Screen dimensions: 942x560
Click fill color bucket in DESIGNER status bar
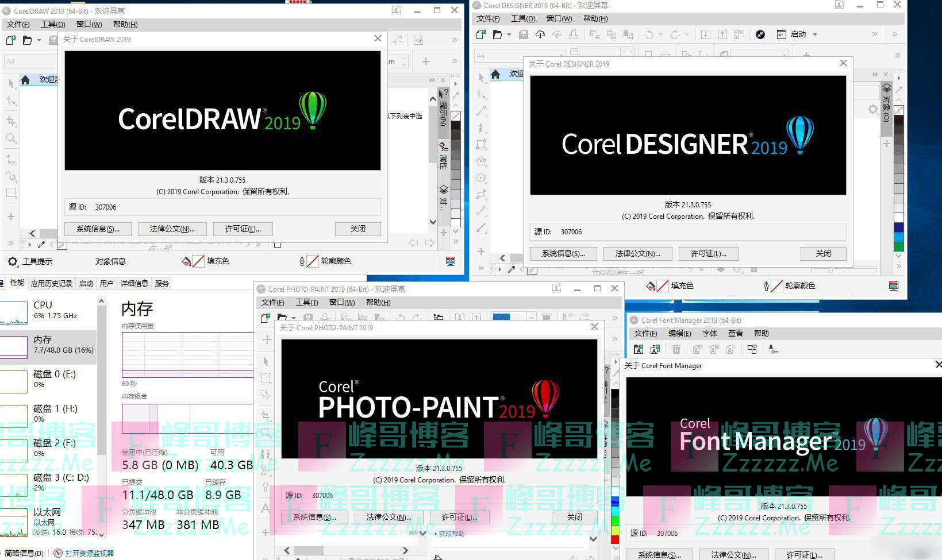[x=651, y=285]
